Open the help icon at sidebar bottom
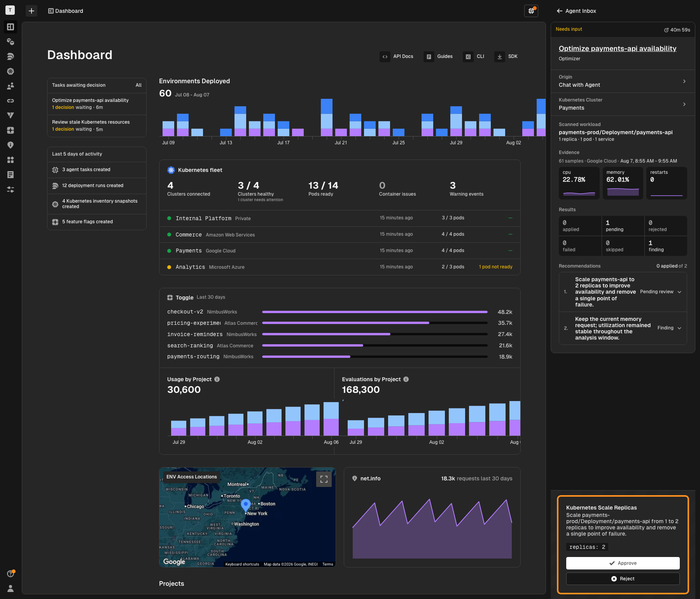 pyautogui.click(x=10, y=574)
